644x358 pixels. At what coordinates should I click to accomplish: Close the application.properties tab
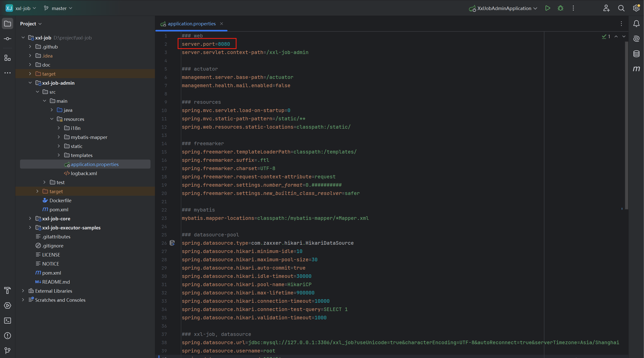(222, 24)
